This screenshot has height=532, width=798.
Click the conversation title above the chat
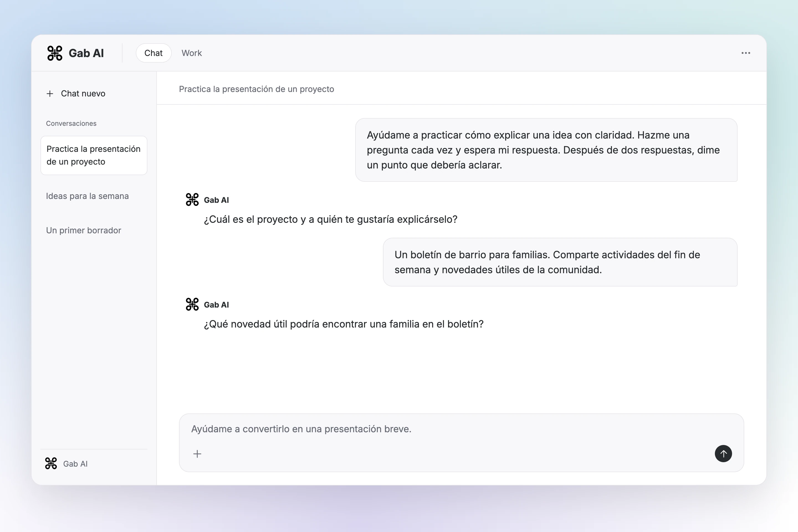[257, 89]
